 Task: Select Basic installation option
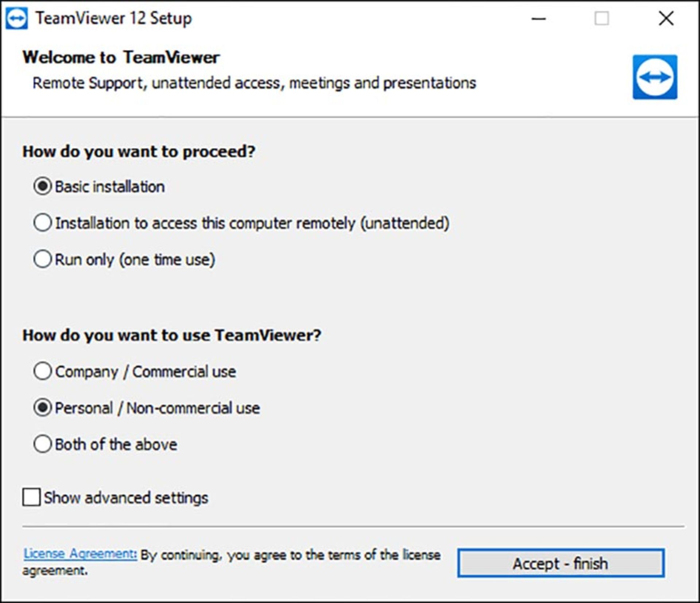coord(43,186)
